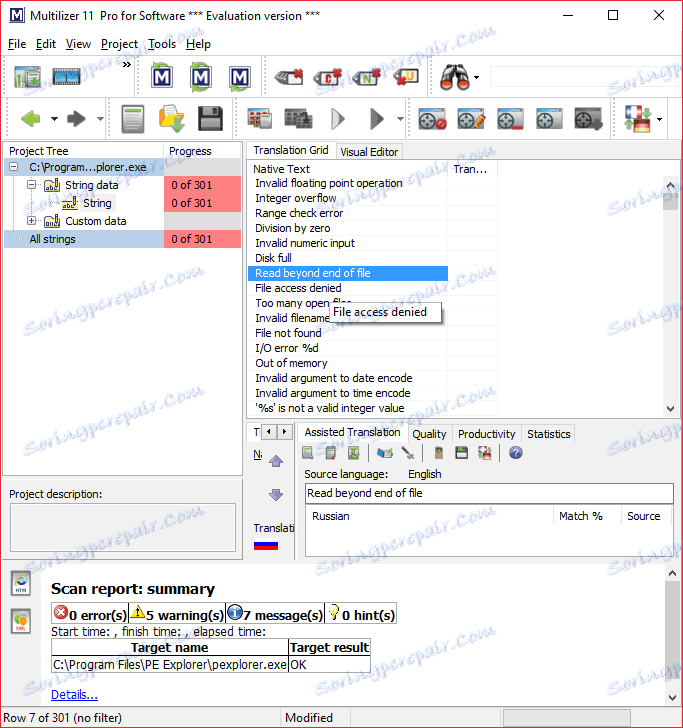This screenshot has height=728, width=683.
Task: Click the green N tag icon
Action: click(x=367, y=77)
